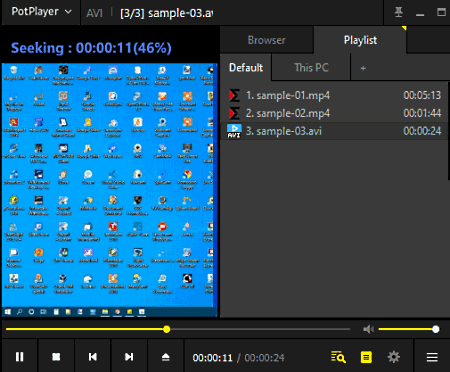Toggle pin on top icon
This screenshot has width=450, height=372.
click(399, 12)
